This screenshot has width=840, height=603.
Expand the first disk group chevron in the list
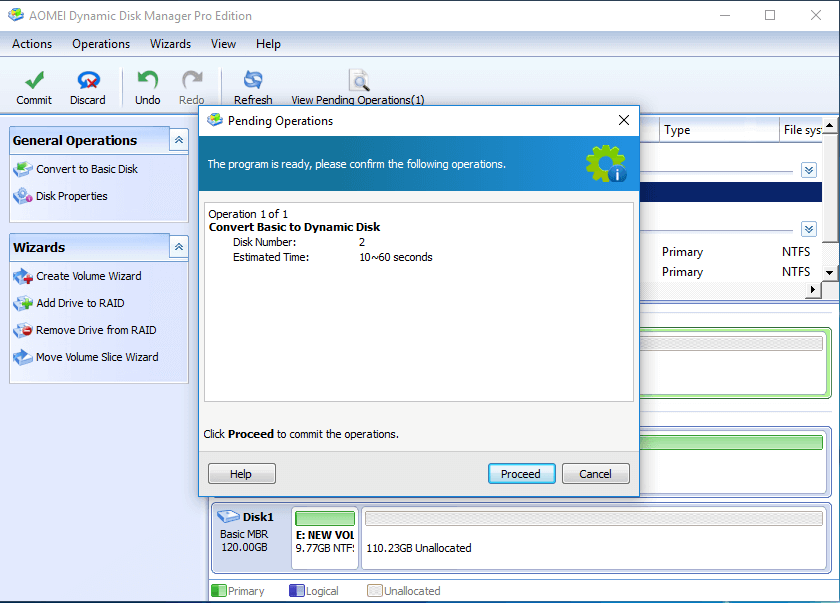click(x=809, y=170)
